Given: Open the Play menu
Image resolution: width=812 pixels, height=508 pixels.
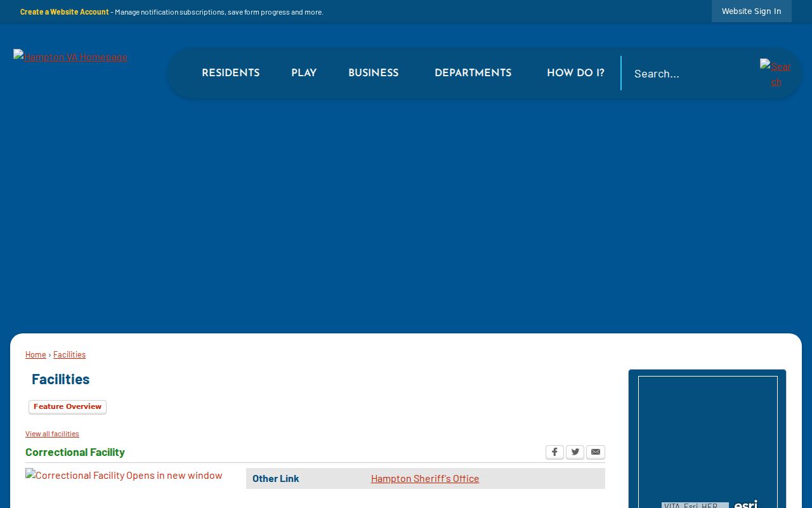Looking at the screenshot, I should [304, 73].
